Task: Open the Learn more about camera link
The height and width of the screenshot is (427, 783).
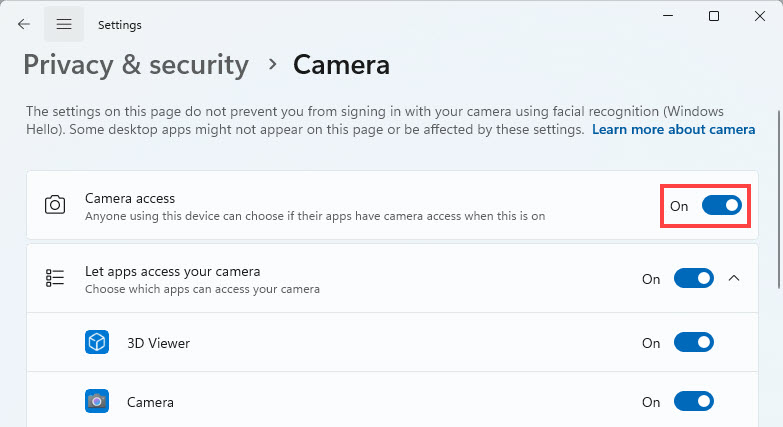Action: point(673,130)
